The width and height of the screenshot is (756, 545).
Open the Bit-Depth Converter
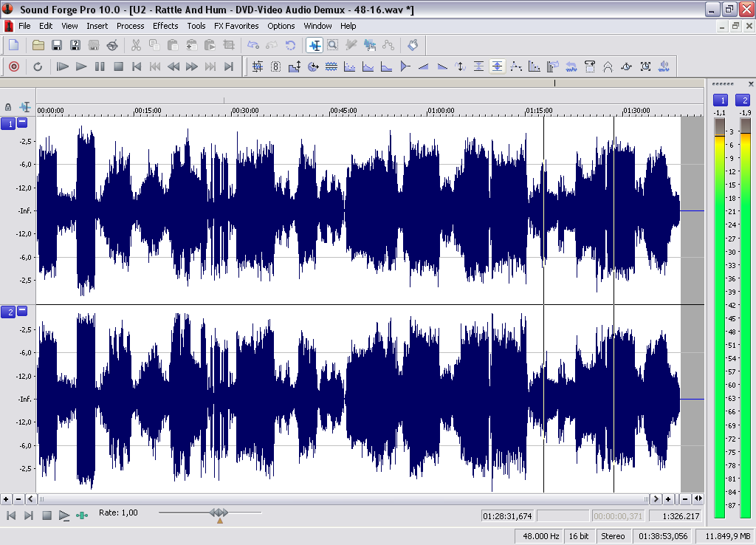pyautogui.click(x=275, y=66)
